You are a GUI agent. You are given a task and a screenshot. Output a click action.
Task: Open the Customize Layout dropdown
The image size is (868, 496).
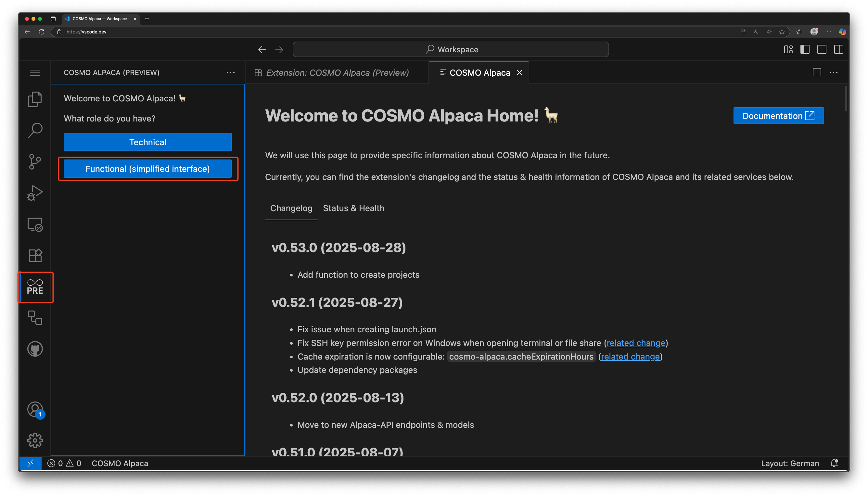[x=788, y=49]
